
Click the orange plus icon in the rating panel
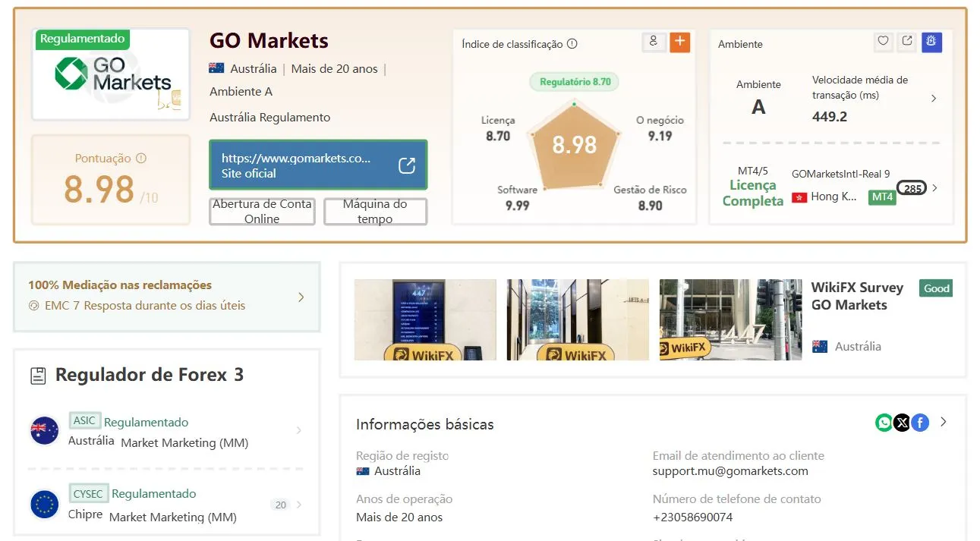(x=679, y=42)
